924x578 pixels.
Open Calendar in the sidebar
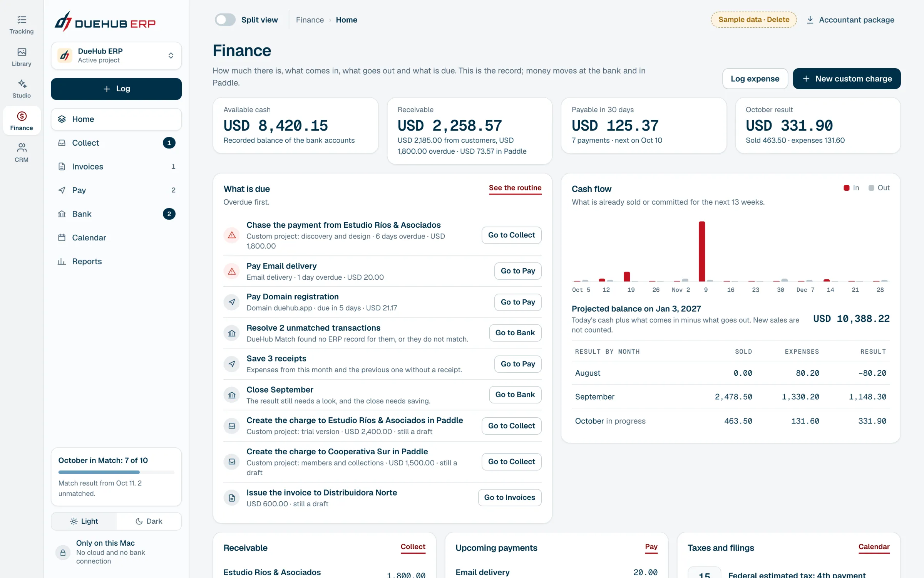coord(116,238)
